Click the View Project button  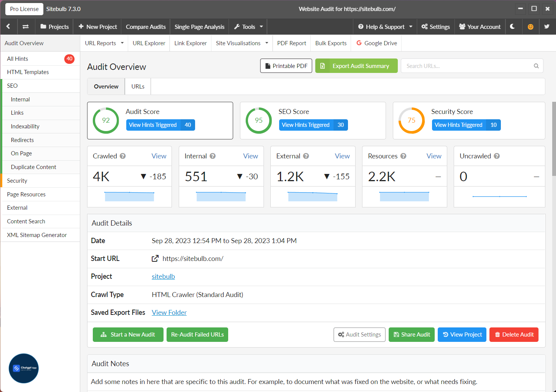click(x=462, y=334)
